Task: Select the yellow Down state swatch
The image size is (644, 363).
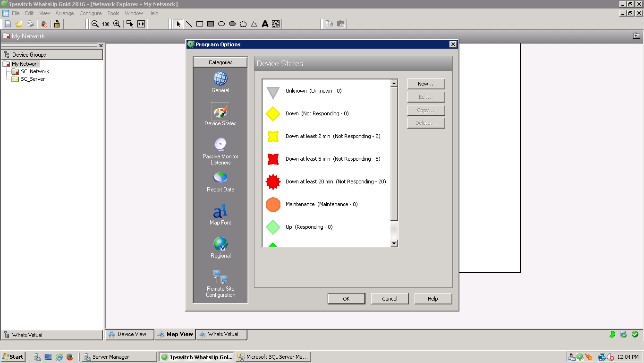Action: (x=273, y=113)
